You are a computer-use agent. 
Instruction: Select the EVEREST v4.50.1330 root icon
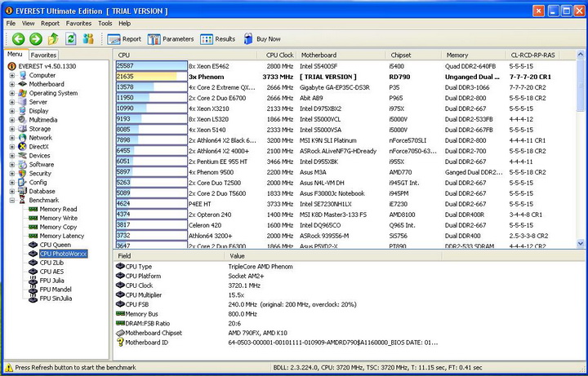pyautogui.click(x=11, y=66)
